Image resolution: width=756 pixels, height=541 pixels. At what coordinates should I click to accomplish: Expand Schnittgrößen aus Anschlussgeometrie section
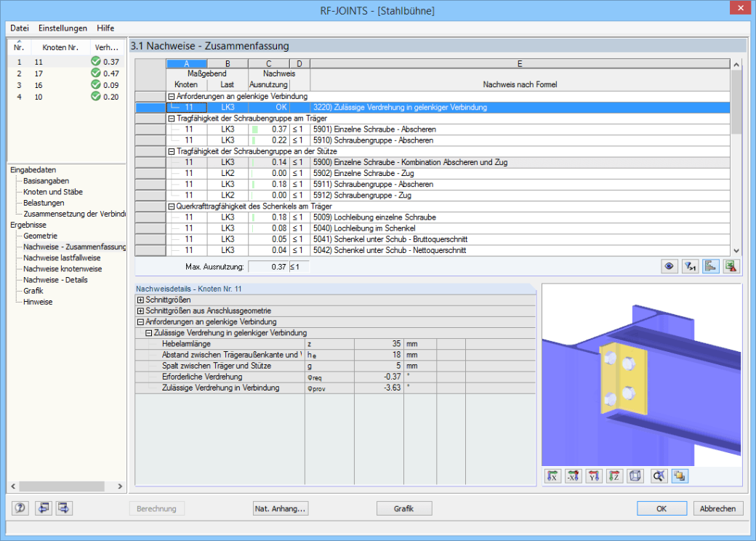tap(140, 311)
